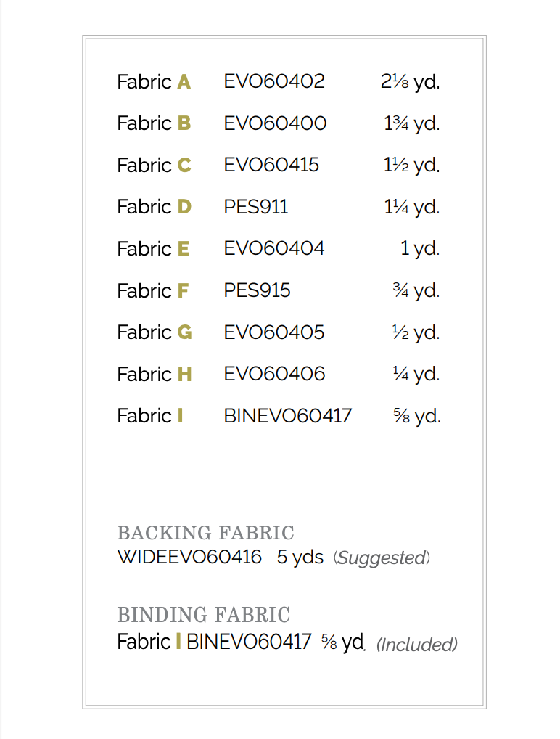Select the EVO60404 fabric code
This screenshot has height=739, width=560.
[274, 248]
